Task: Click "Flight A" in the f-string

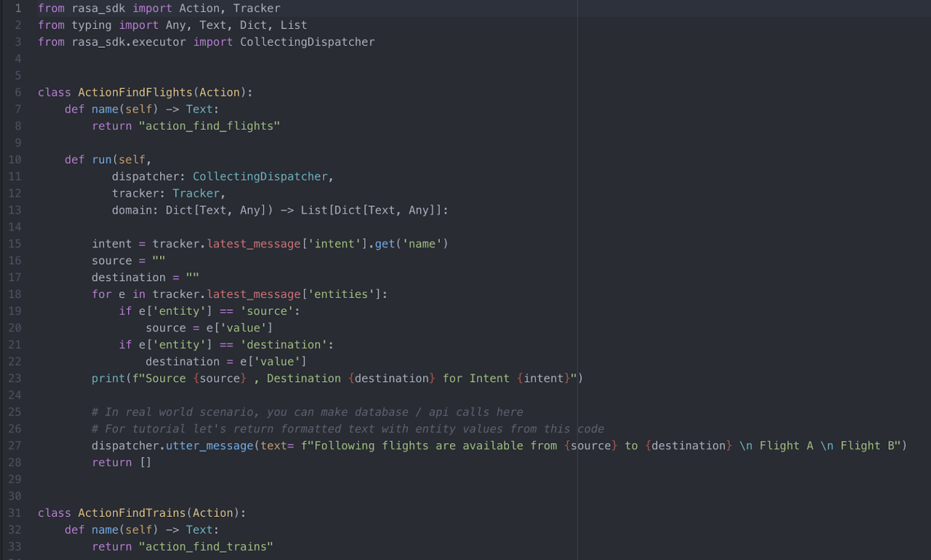Action: tap(786, 445)
